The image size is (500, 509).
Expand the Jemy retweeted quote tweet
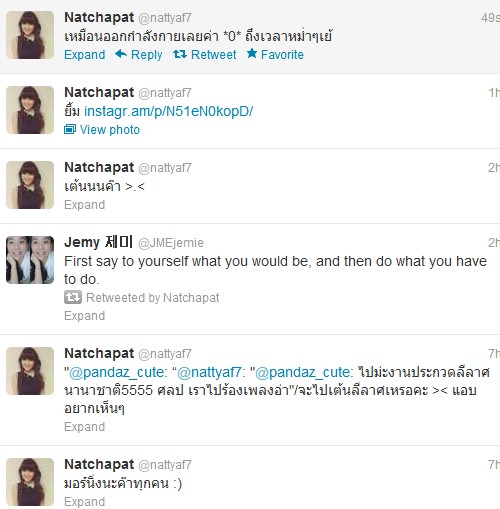coord(85,316)
